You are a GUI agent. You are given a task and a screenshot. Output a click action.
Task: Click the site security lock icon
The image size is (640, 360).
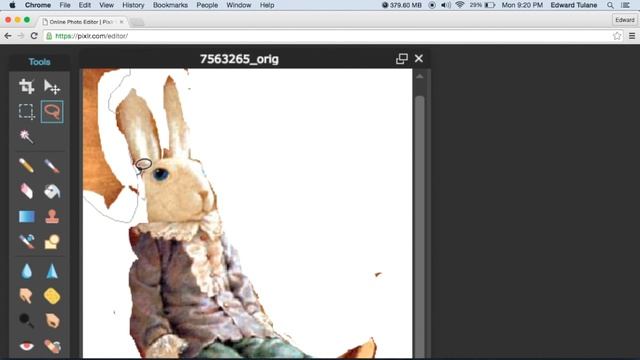(49, 36)
